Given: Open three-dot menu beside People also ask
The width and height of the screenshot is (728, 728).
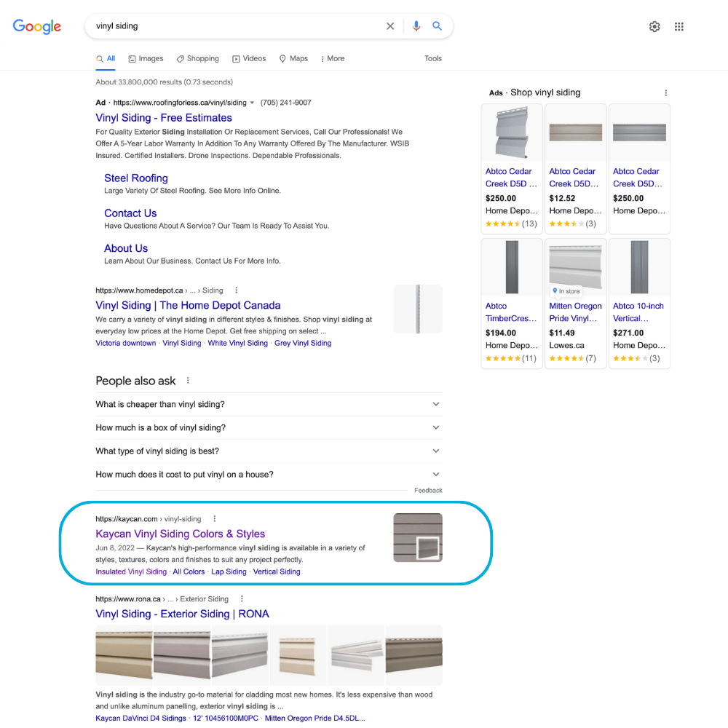Looking at the screenshot, I should (188, 381).
